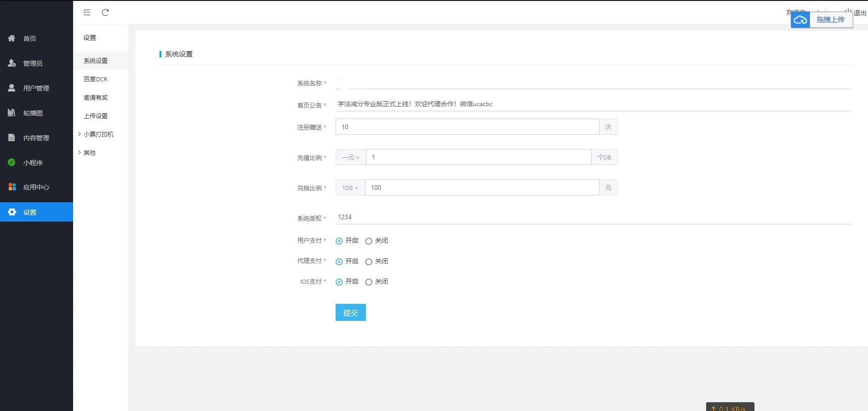Screen dimensions: 868x411
Task: Select 关闭 for 代理支付
Action: [369, 262]
